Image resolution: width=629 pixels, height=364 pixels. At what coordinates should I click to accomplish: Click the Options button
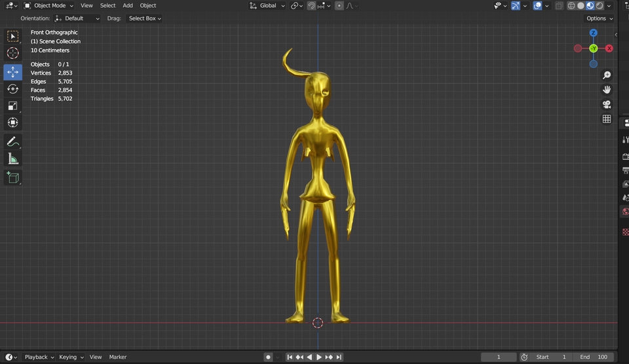click(x=599, y=18)
